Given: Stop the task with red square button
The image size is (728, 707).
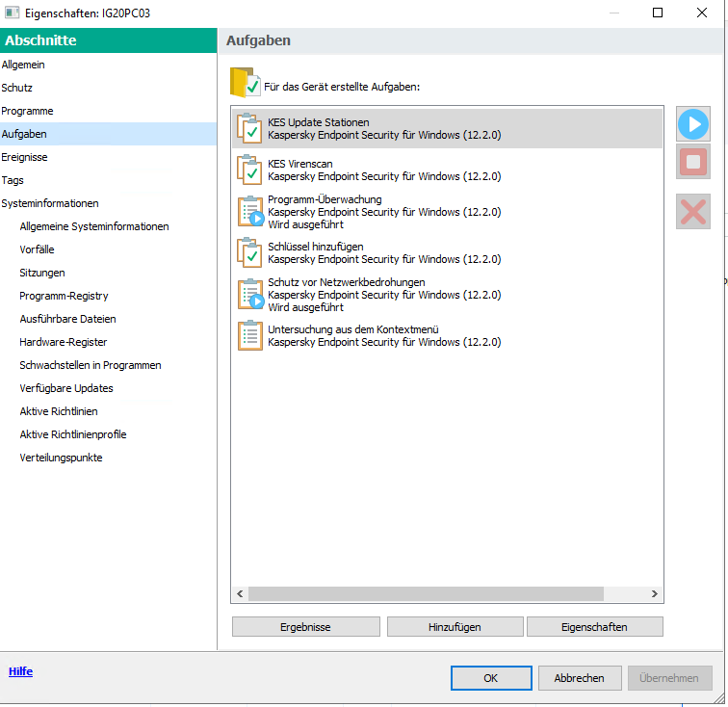Looking at the screenshot, I should pyautogui.click(x=692, y=162).
